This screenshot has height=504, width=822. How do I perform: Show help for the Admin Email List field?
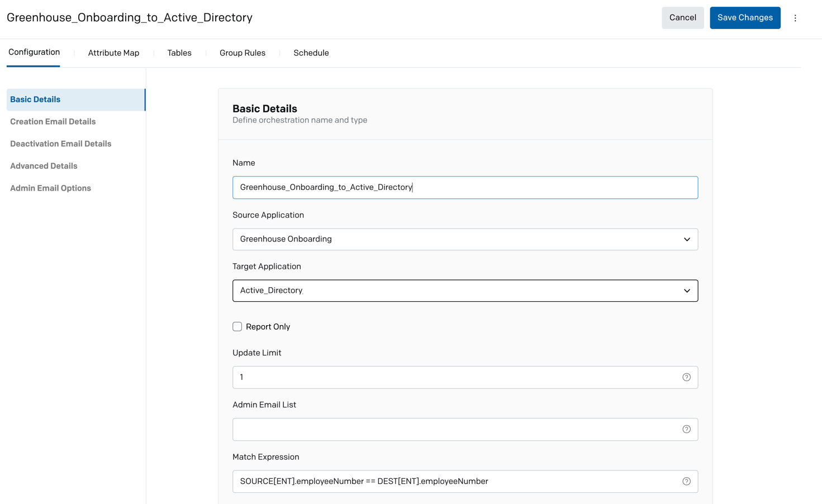coord(686,429)
